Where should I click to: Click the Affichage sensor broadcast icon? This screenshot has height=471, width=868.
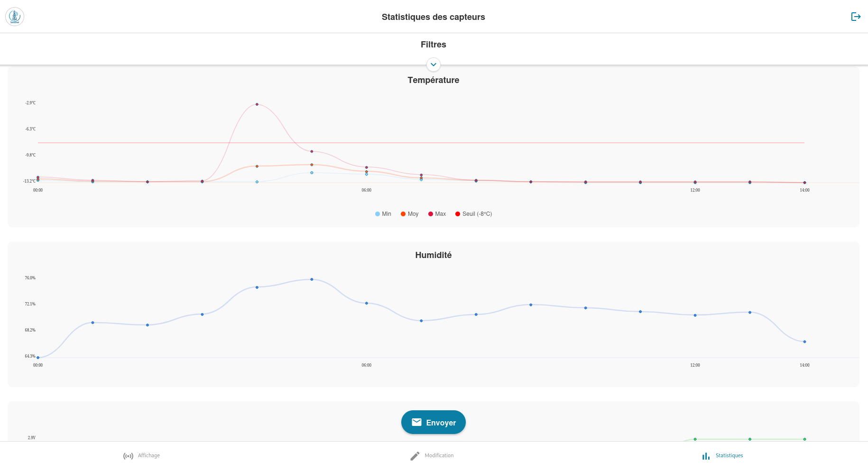[x=128, y=456]
